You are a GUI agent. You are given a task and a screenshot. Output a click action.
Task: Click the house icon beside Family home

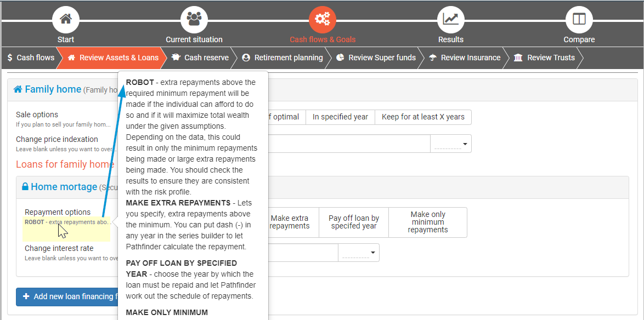click(18, 89)
